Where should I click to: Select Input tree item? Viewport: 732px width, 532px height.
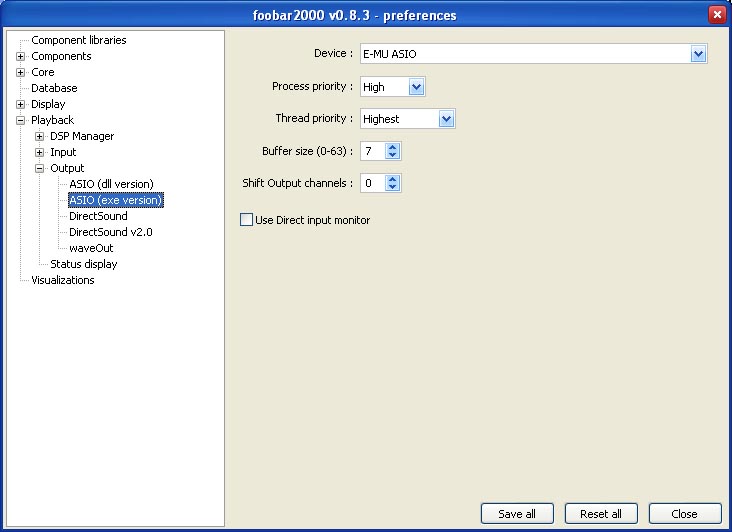click(63, 152)
